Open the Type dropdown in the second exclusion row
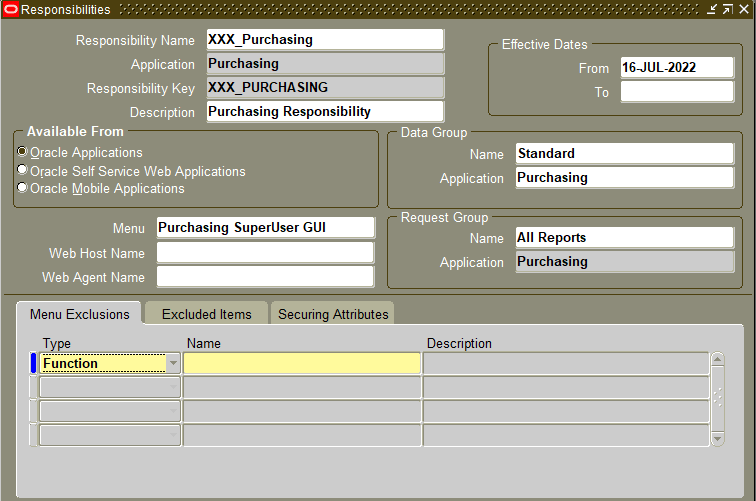The image size is (756, 501). click(x=173, y=387)
